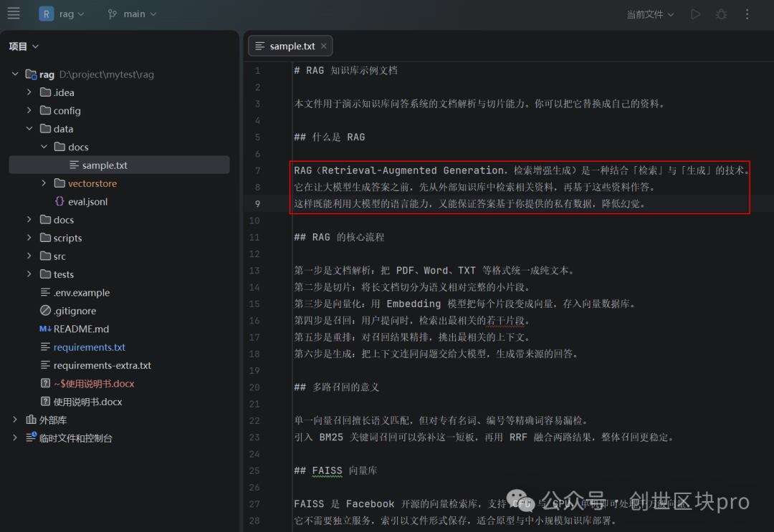Expand the scripts folder

tap(29, 238)
